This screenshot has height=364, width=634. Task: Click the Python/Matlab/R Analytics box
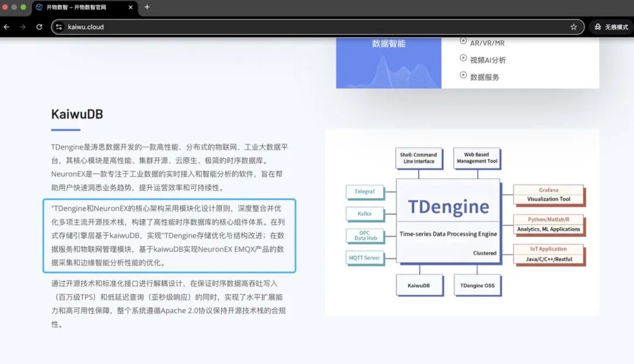point(549,224)
